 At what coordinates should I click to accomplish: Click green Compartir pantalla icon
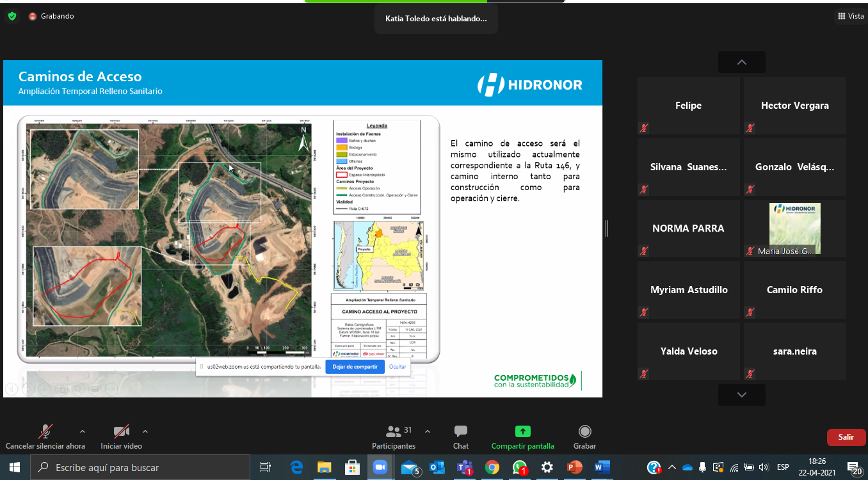[522, 431]
